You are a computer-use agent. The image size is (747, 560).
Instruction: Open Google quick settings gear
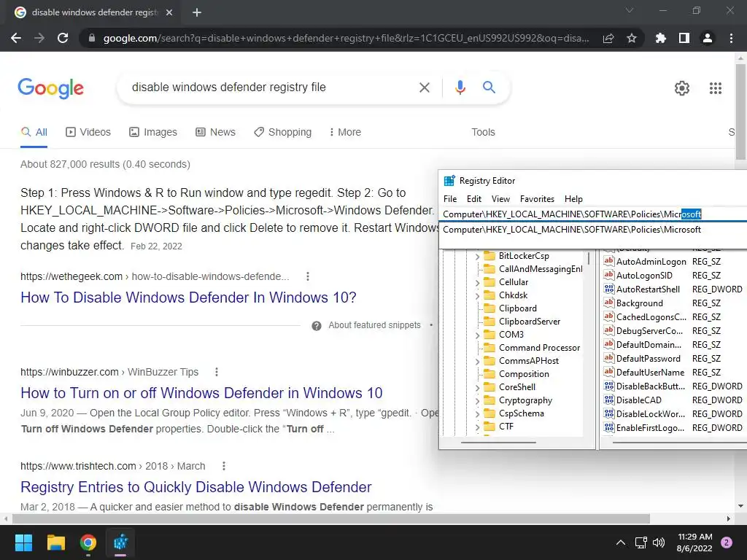click(x=682, y=88)
